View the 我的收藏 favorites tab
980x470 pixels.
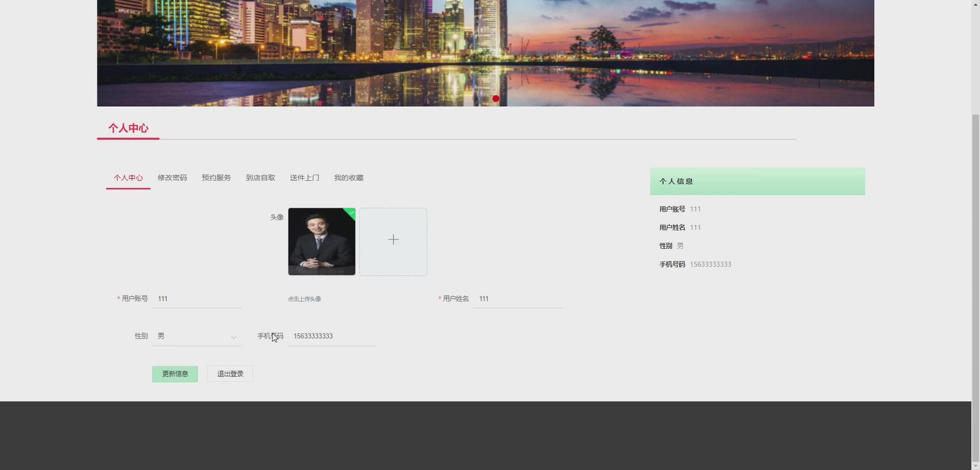pyautogui.click(x=348, y=178)
